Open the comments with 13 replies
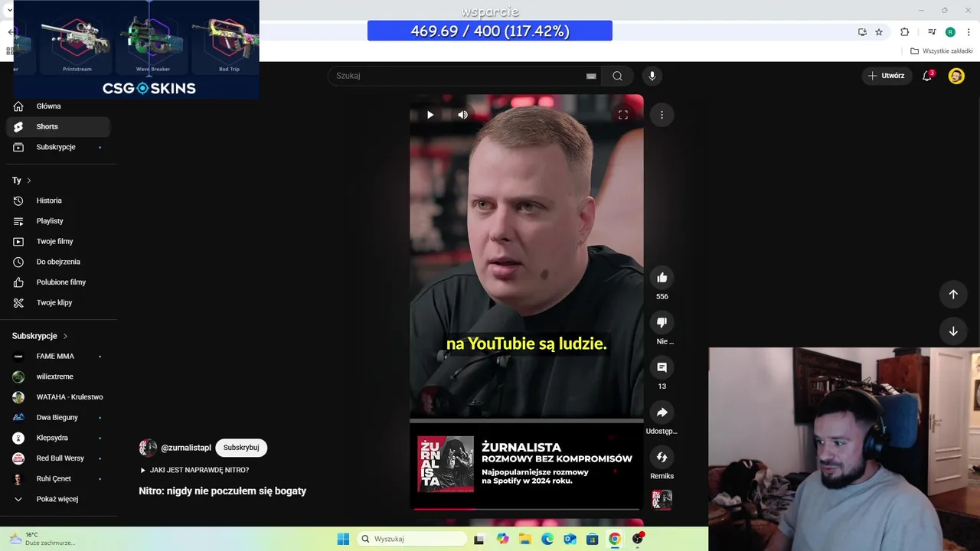980x551 pixels. (662, 367)
